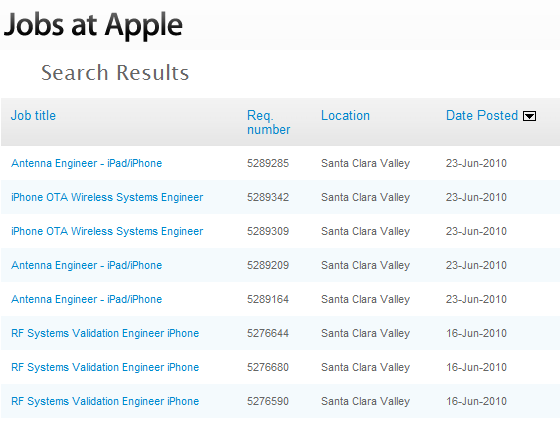Sort by Req. number column header
This screenshot has height=423, width=560.
click(x=269, y=122)
